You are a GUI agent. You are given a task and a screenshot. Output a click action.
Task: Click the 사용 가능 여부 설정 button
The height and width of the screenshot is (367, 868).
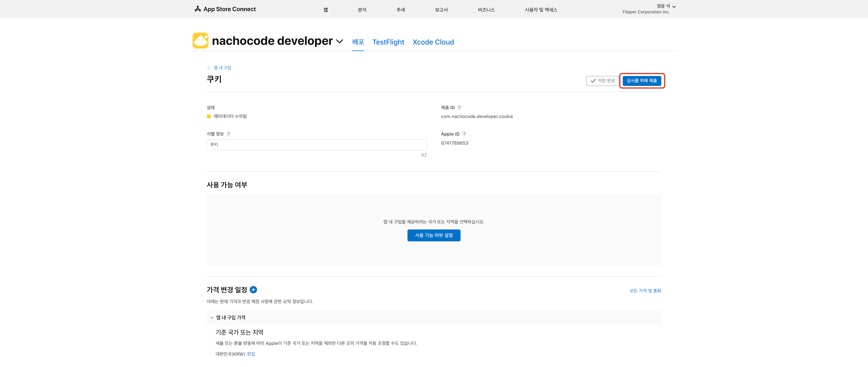coord(434,235)
